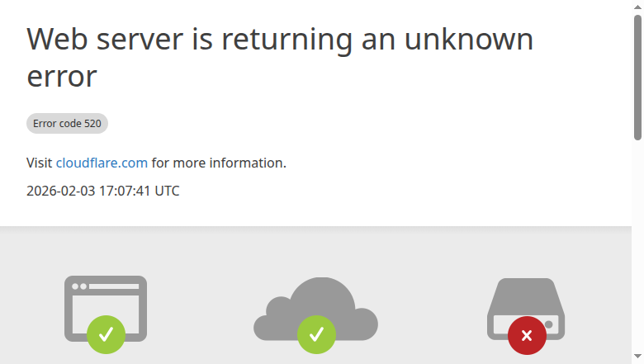Click the indicator light dot on server icon
This screenshot has width=644, height=364.
[x=549, y=324]
